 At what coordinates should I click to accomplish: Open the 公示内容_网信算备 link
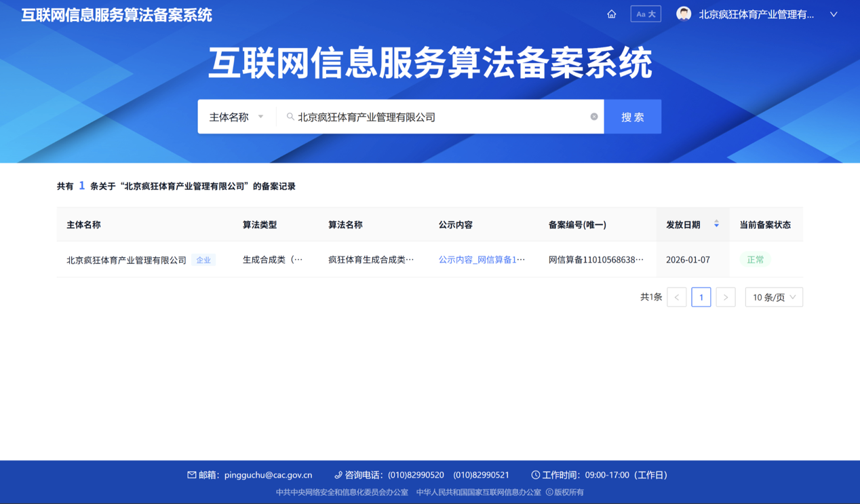point(482,260)
